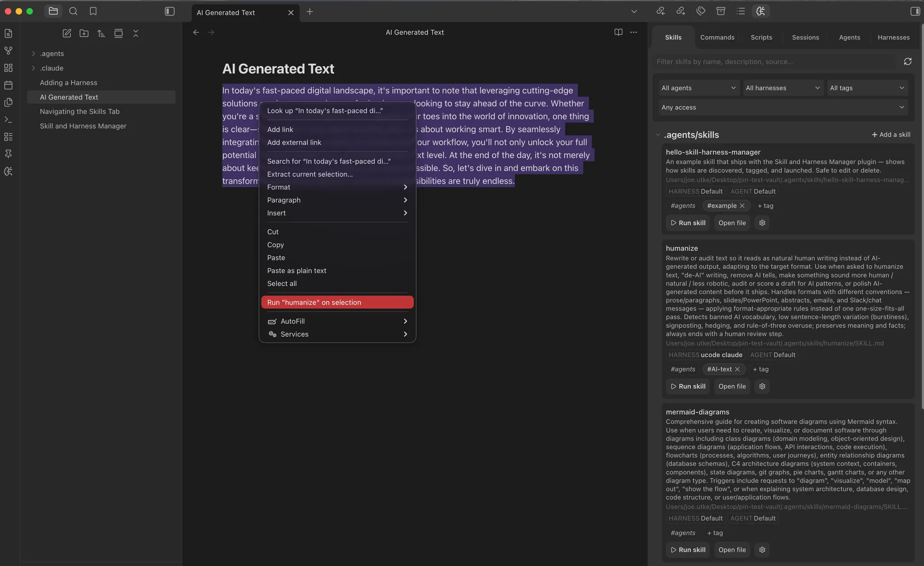Expand the Paragraph submenu
The image size is (924, 566).
click(337, 200)
